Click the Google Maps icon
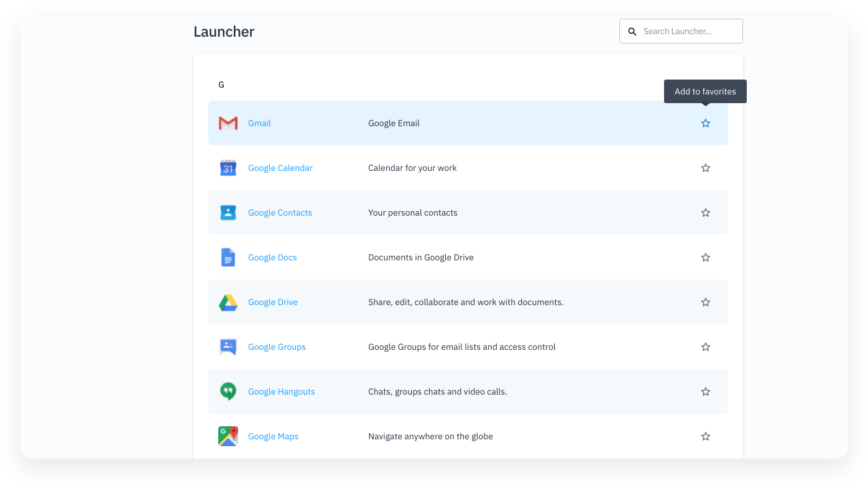Screen dimensions: 868x494 (x=228, y=436)
